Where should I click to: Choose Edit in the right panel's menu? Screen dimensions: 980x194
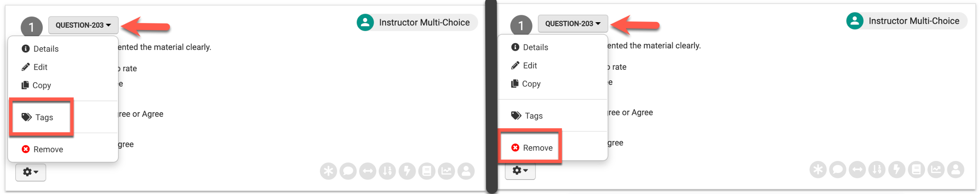(529, 65)
